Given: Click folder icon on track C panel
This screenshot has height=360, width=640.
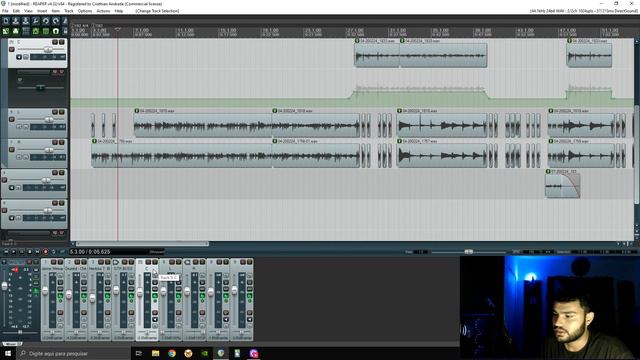Looking at the screenshot, I should coord(11,42).
